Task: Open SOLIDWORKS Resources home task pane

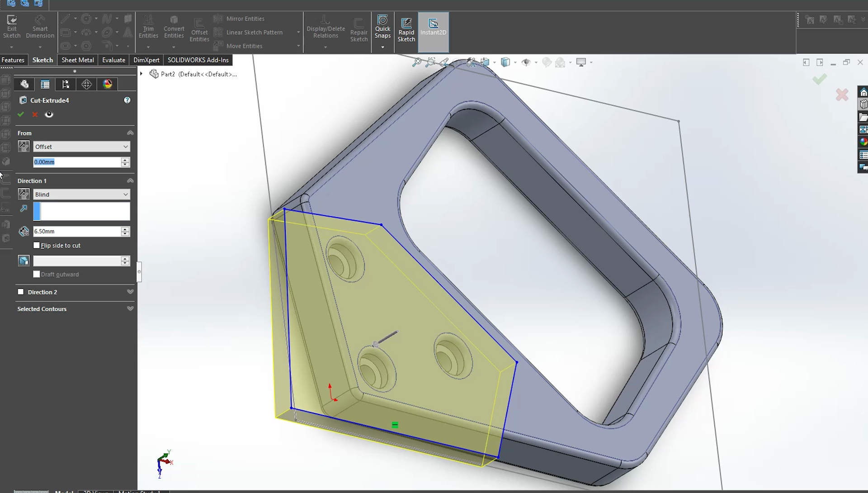Action: [x=863, y=92]
